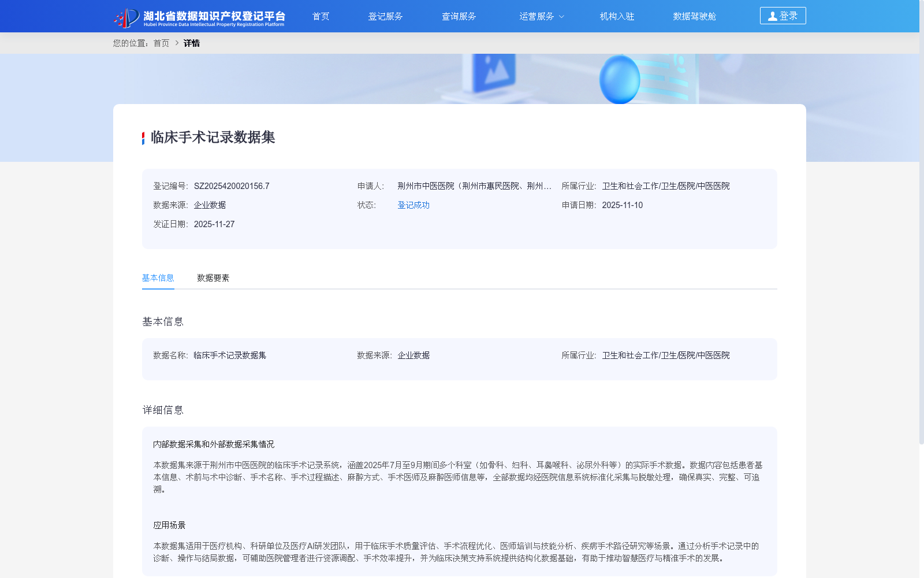Image resolution: width=924 pixels, height=578 pixels.
Task: Open the 数据驾驶舱 menu item
Action: [694, 16]
